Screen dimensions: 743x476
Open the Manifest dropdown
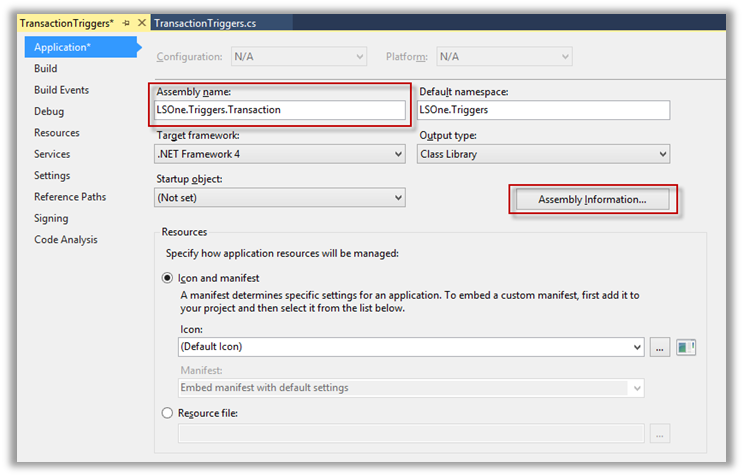click(411, 388)
